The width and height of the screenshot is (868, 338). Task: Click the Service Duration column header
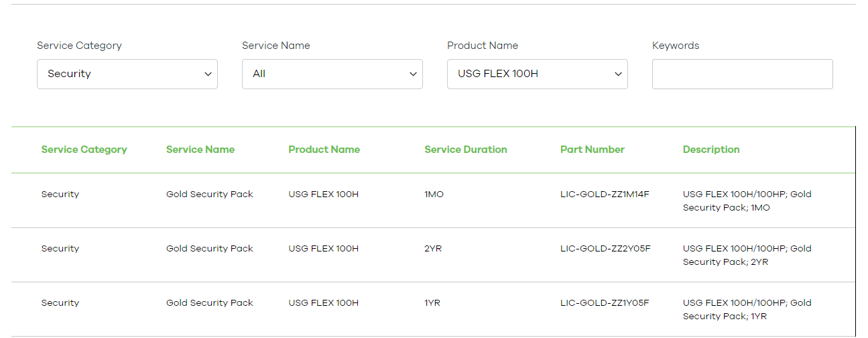[x=465, y=150]
